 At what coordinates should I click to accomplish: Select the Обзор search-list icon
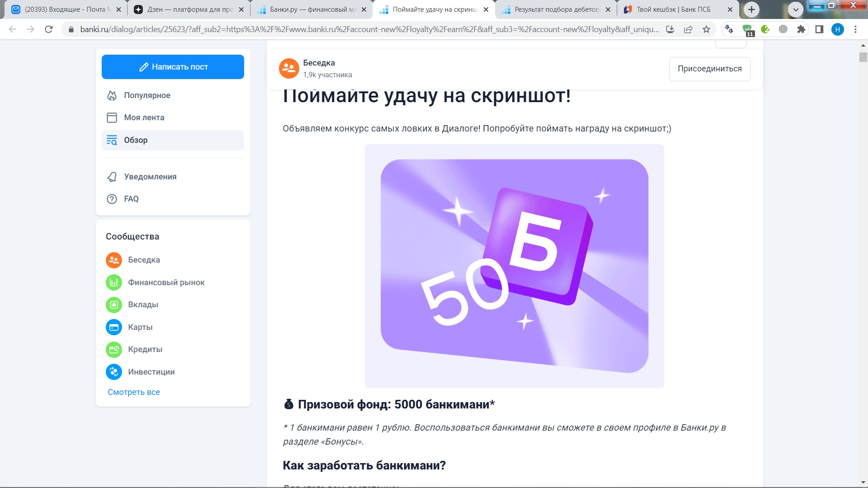click(x=112, y=140)
